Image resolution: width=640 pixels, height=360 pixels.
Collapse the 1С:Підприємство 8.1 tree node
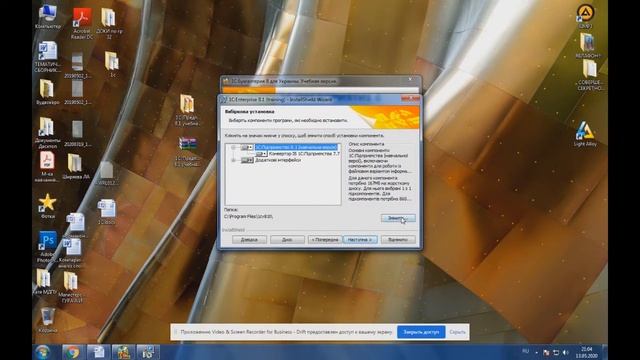233,147
